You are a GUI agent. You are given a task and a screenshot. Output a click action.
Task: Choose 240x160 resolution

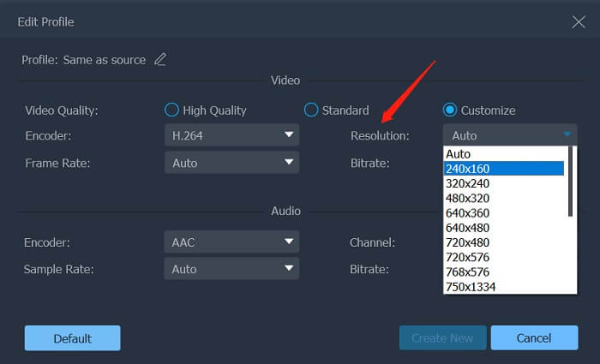[504, 168]
